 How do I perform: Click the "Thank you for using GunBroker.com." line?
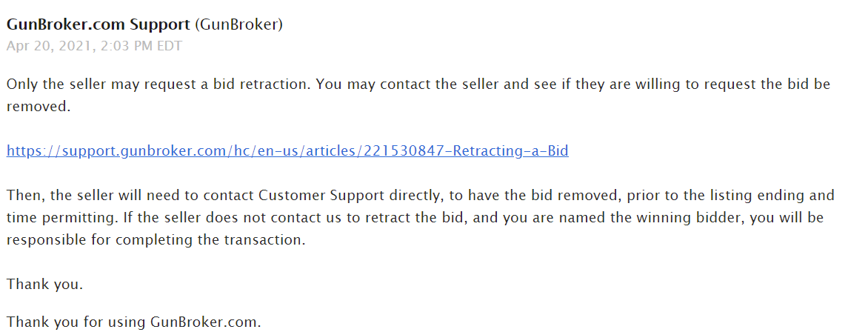133,322
